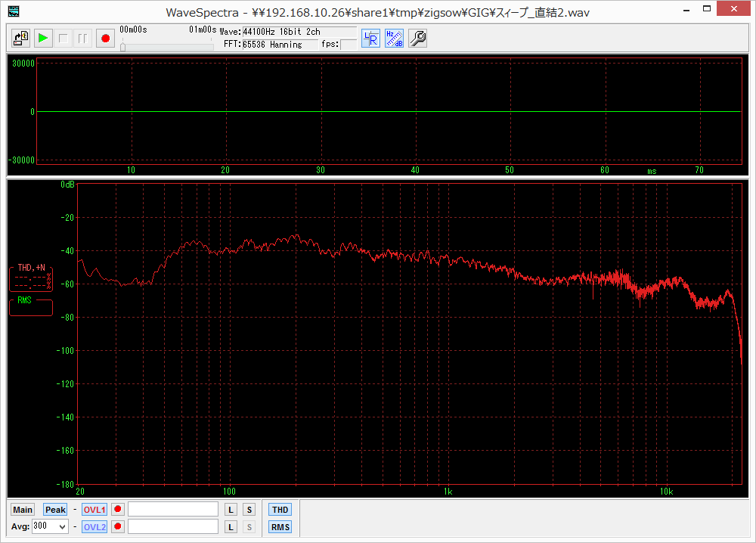Screen dimensions: 756x543
Task: Click the red record dot beside OVL2
Action: tap(117, 527)
